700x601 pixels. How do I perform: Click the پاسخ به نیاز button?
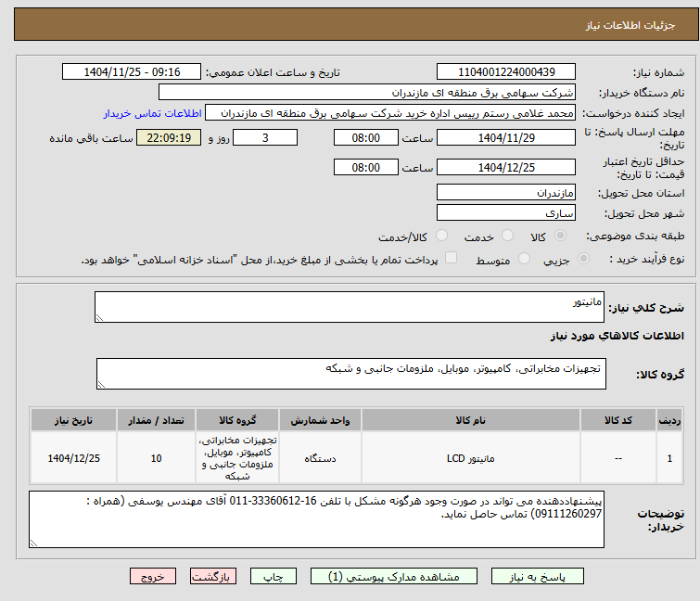[538, 577]
